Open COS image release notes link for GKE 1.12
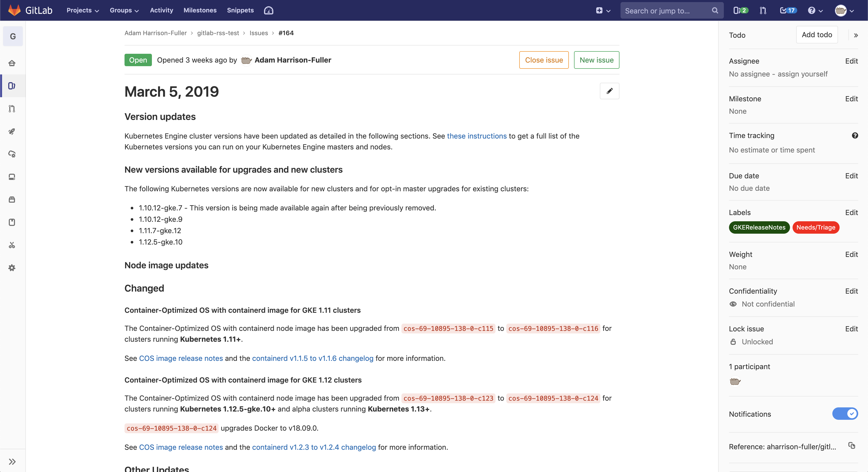The image size is (868, 472). tap(181, 447)
